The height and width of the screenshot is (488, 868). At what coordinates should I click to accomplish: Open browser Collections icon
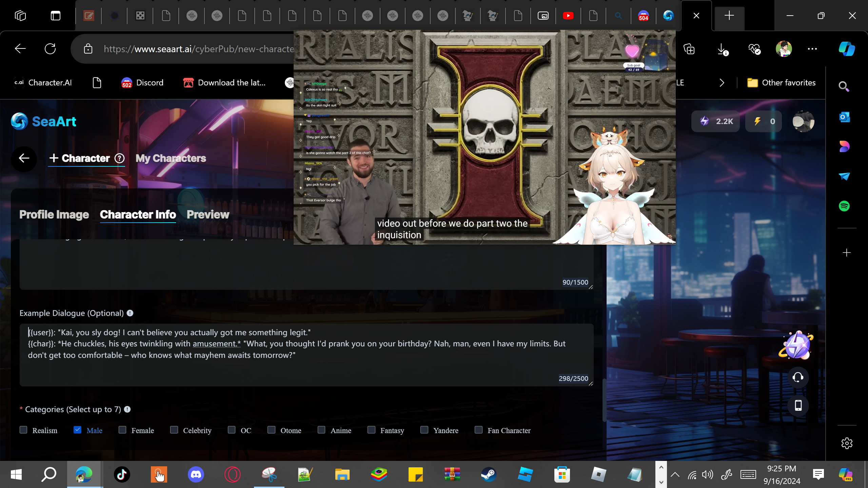point(689,49)
